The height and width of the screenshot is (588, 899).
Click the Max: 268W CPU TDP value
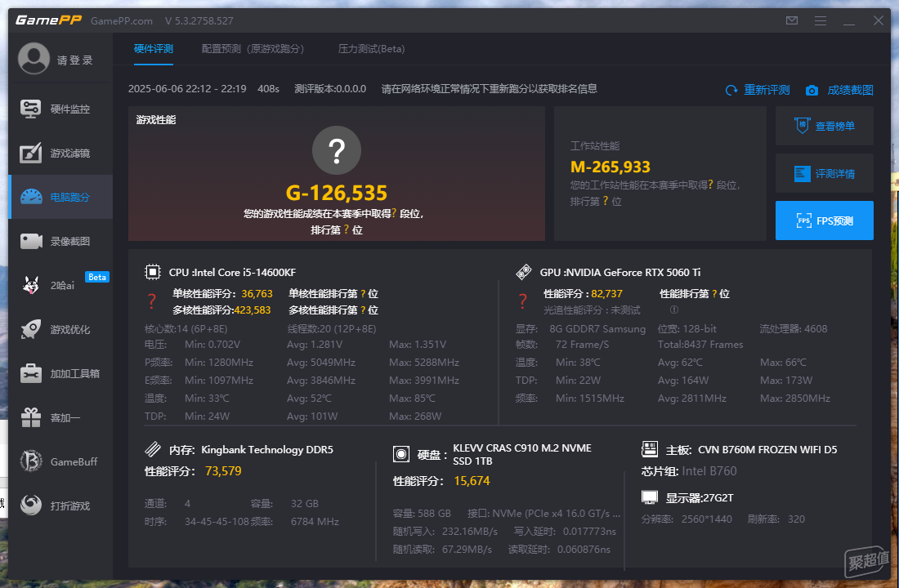[x=415, y=416]
